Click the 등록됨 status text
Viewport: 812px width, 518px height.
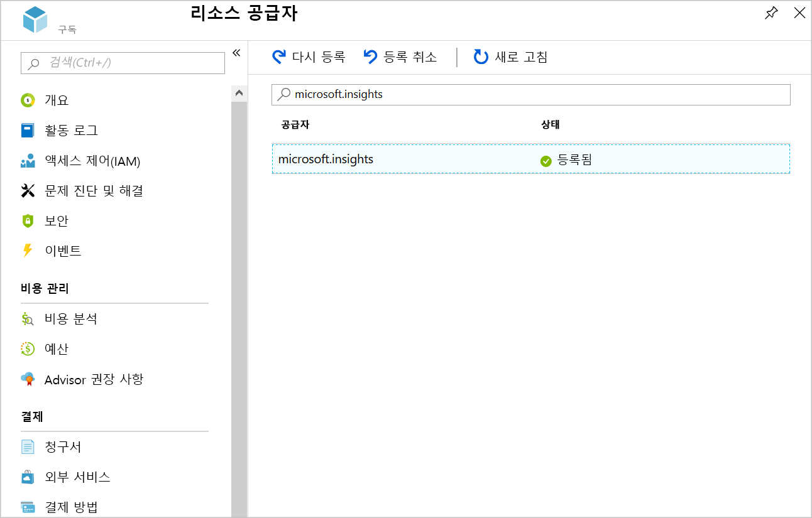574,160
